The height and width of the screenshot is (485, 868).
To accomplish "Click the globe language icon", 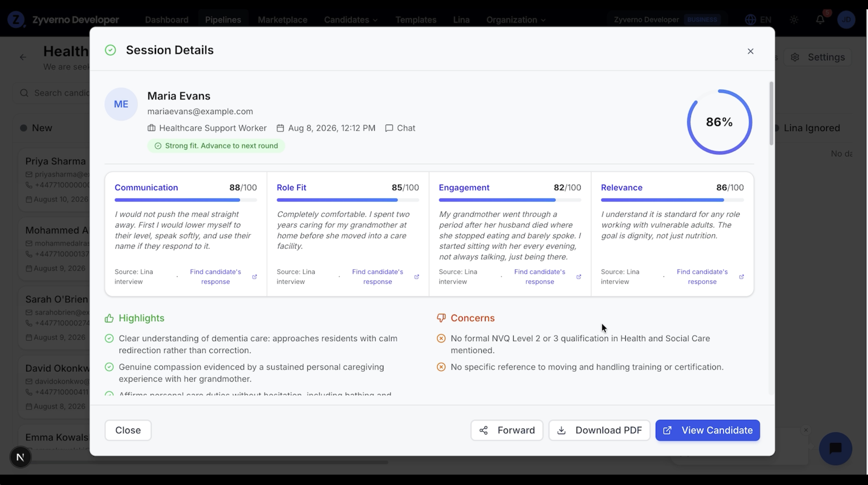I will coord(750,19).
